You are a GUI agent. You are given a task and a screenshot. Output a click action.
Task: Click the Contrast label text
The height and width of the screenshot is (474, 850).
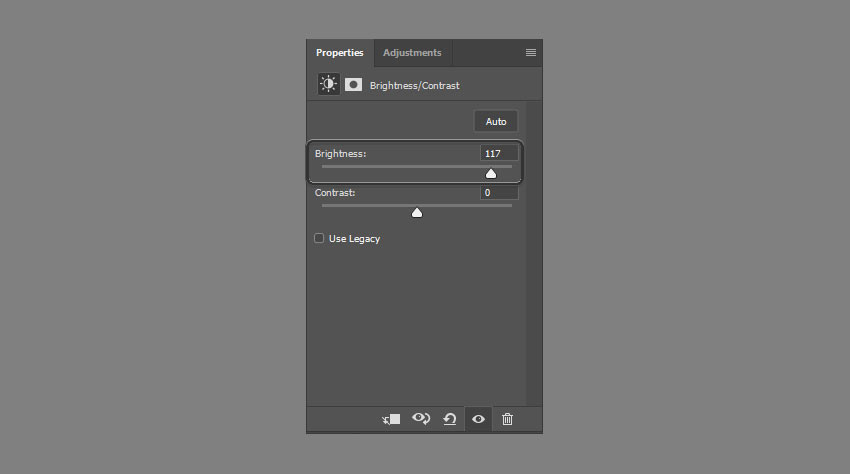(x=335, y=192)
